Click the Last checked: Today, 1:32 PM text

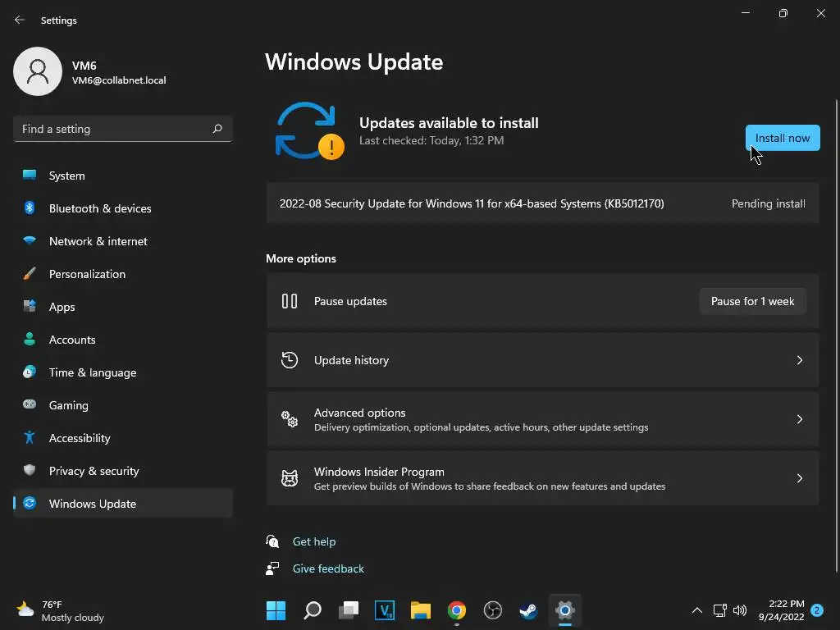(x=431, y=140)
